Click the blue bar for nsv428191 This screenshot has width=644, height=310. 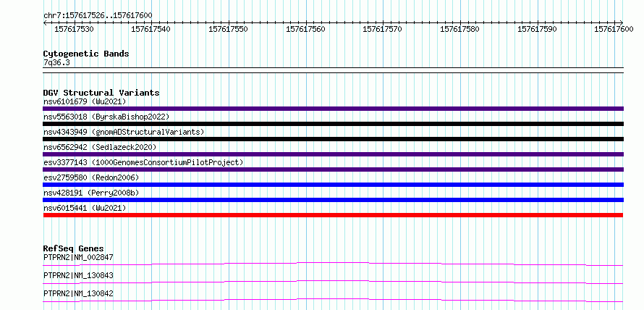point(333,200)
